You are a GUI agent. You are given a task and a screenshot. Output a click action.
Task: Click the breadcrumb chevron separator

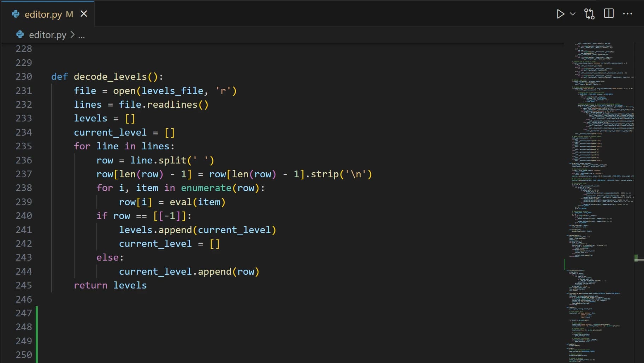72,35
